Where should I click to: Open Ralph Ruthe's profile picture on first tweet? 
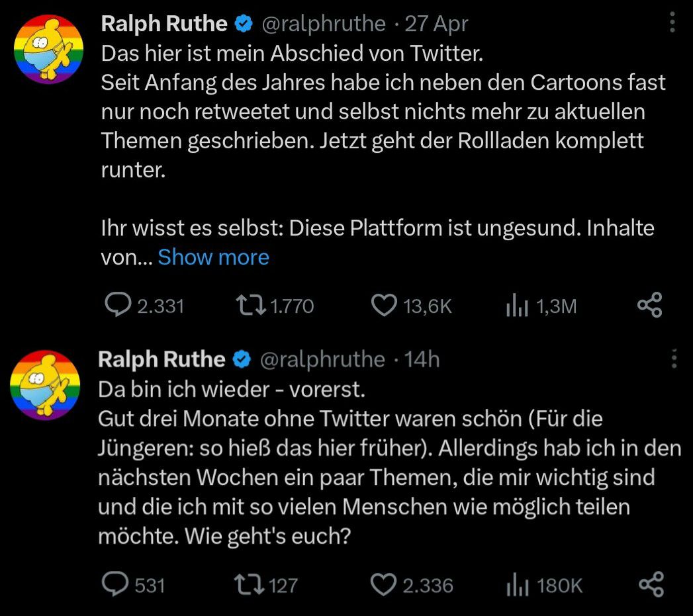point(48,50)
